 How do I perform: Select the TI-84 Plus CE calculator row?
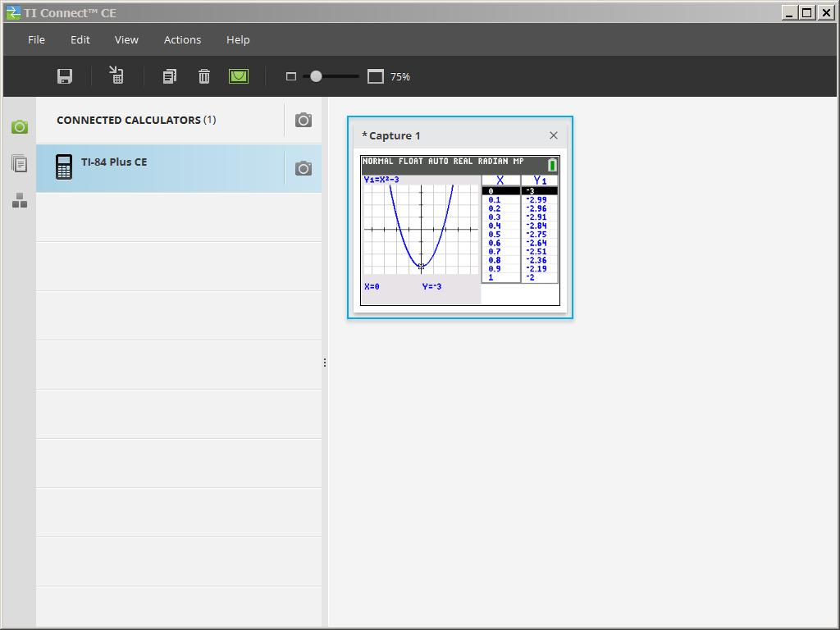tap(179, 169)
